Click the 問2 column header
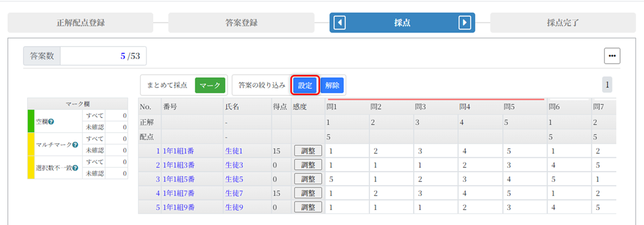644x225 pixels. (x=390, y=107)
